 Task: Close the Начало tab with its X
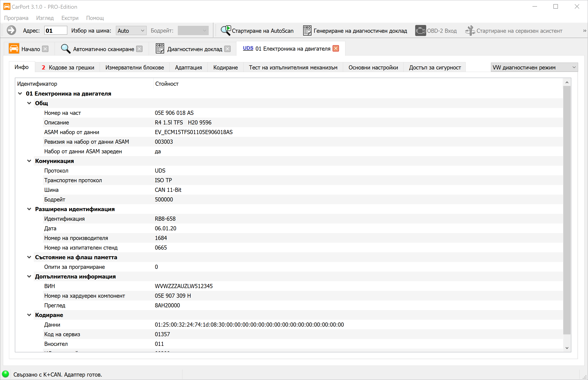[x=45, y=49]
